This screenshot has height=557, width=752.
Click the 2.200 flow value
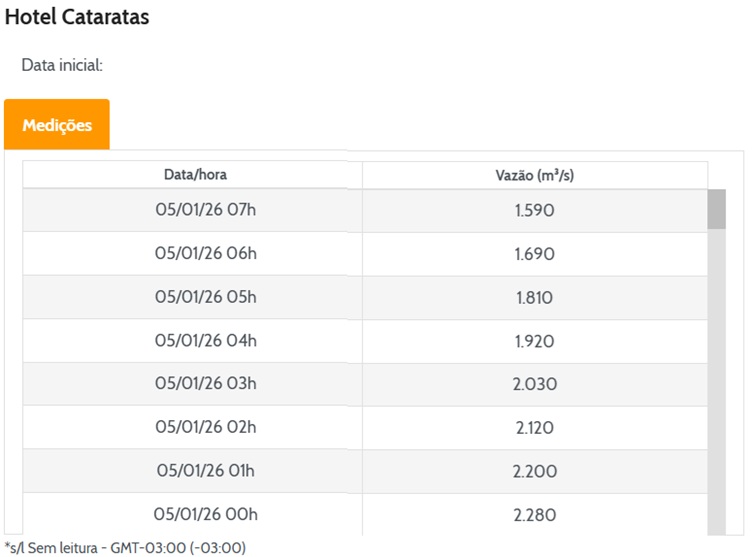pos(534,471)
